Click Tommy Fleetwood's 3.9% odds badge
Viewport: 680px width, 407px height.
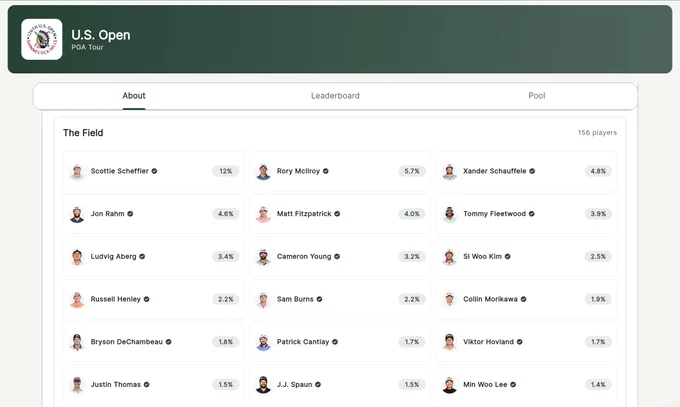pos(598,213)
